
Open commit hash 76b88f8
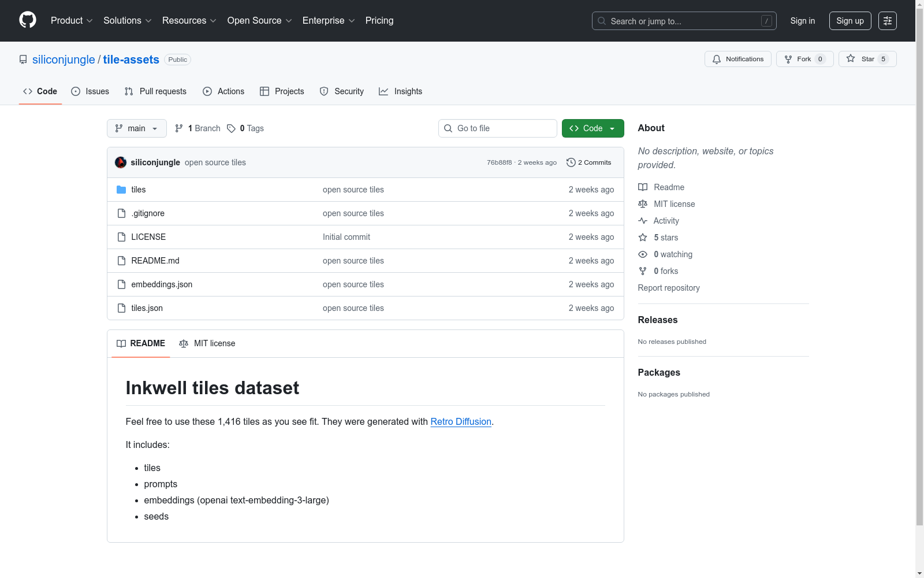click(x=500, y=162)
